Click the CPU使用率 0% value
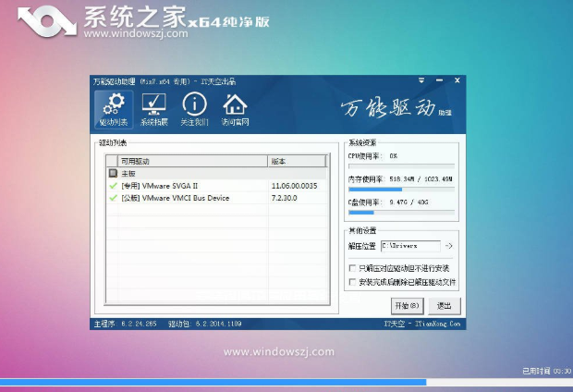573x392 pixels. [x=393, y=156]
